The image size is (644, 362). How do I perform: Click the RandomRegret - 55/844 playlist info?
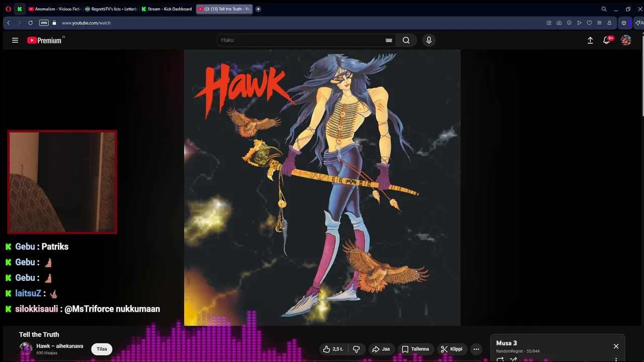pos(518,351)
